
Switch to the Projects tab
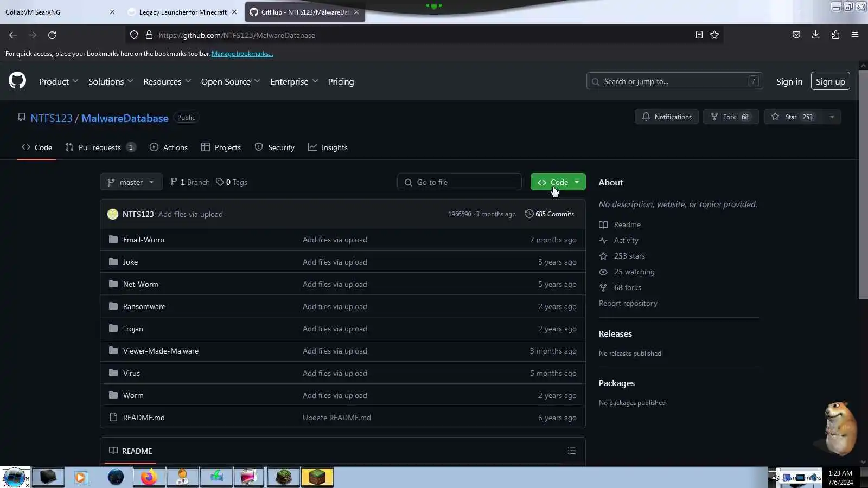tap(221, 147)
